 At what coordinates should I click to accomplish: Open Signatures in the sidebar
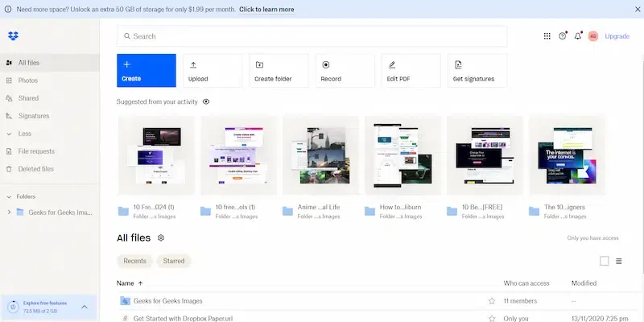(50, 116)
